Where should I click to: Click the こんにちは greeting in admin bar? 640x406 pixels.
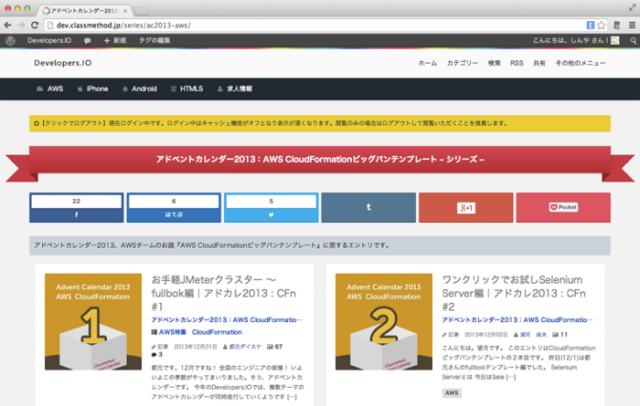click(x=570, y=40)
